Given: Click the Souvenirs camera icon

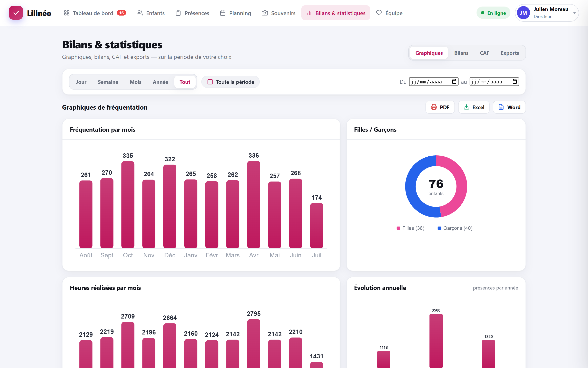Looking at the screenshot, I should tap(265, 13).
